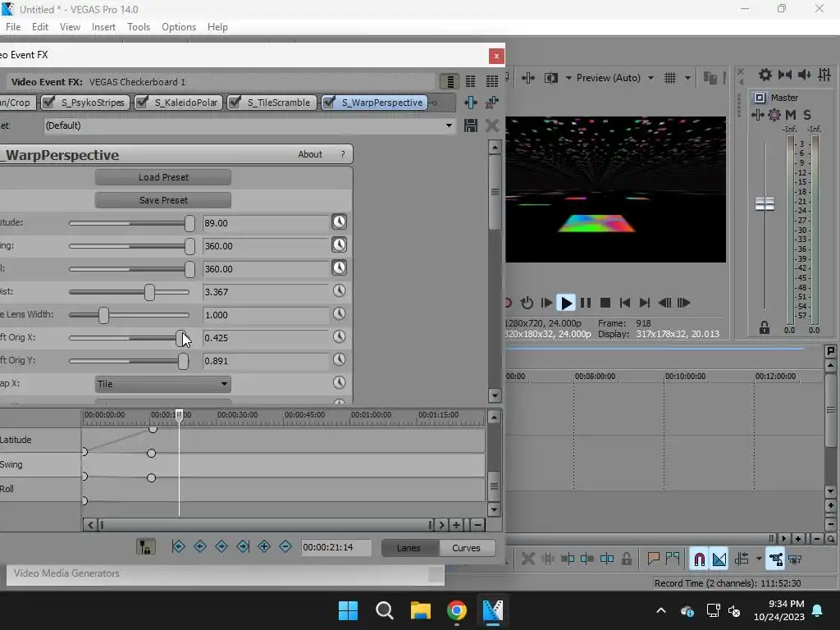
Task: Open the View menu
Action: coord(71,27)
